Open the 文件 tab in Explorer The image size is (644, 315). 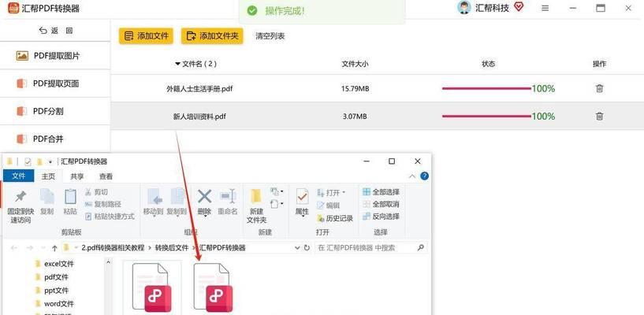click(x=18, y=176)
